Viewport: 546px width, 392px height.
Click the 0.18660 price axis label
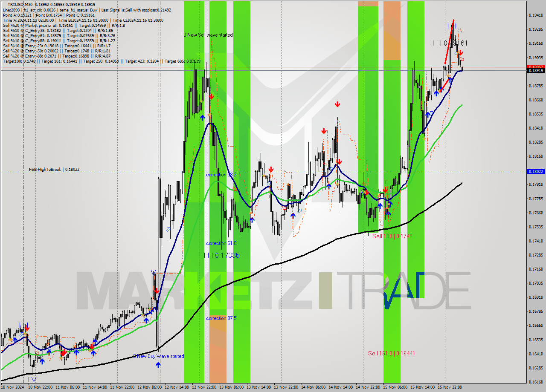point(536,100)
